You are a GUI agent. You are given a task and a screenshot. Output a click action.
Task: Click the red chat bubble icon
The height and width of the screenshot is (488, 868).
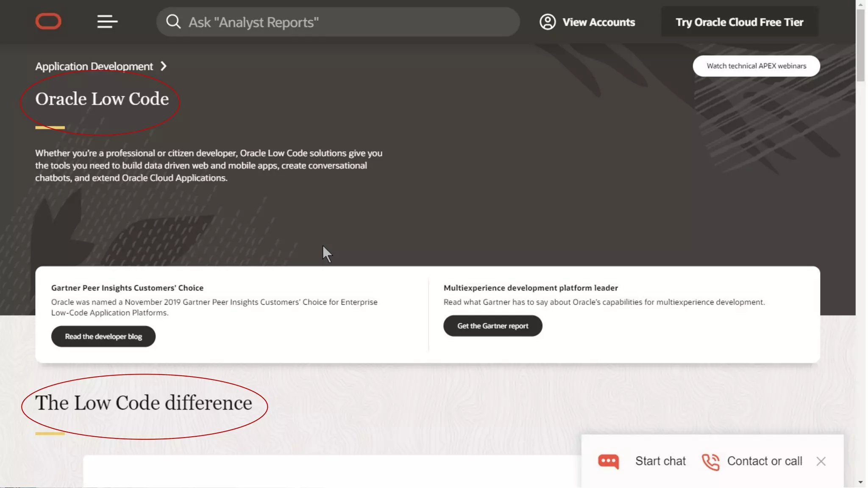click(609, 461)
